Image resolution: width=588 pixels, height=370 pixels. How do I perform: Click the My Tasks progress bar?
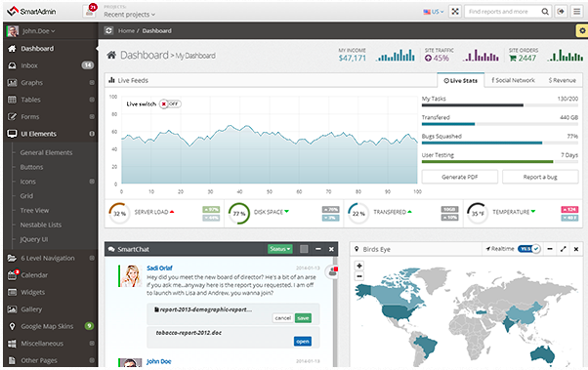[499, 105]
